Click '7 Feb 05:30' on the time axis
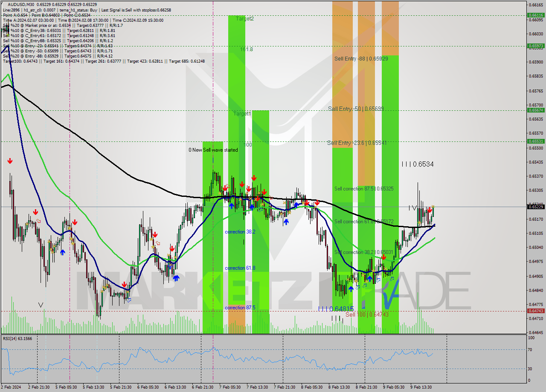546x392 pixels. click(229, 387)
